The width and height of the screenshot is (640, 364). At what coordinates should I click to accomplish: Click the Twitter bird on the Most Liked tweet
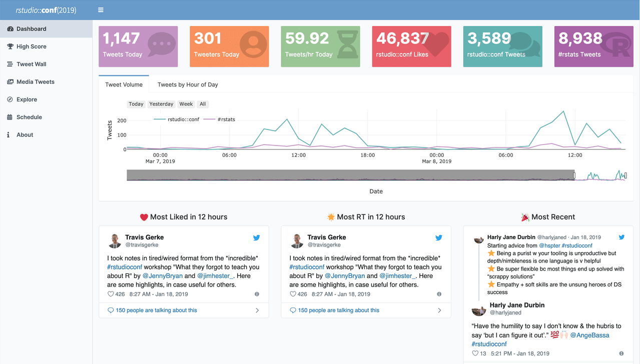point(256,238)
